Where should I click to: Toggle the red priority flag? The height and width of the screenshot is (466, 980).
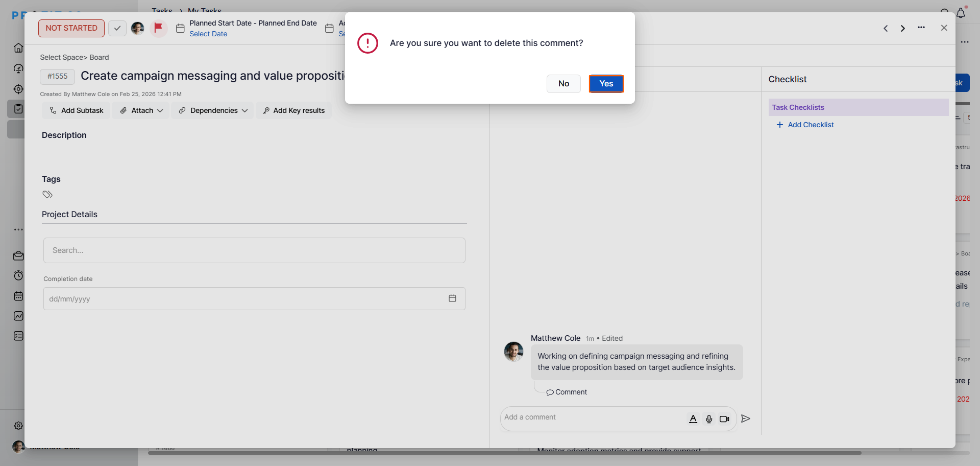pyautogui.click(x=158, y=28)
